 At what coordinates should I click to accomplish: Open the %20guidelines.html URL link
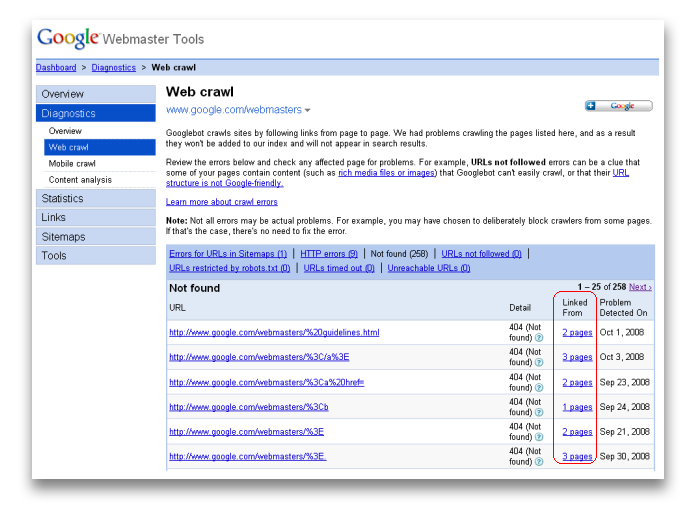click(x=274, y=333)
